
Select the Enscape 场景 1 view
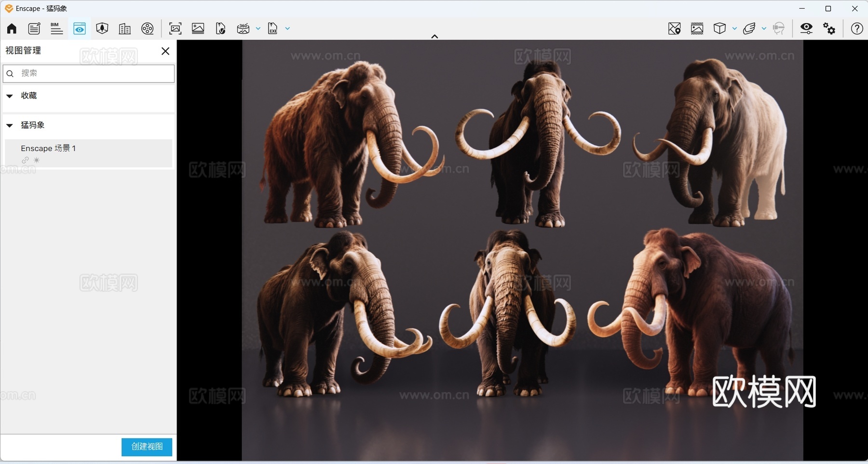pyautogui.click(x=88, y=153)
